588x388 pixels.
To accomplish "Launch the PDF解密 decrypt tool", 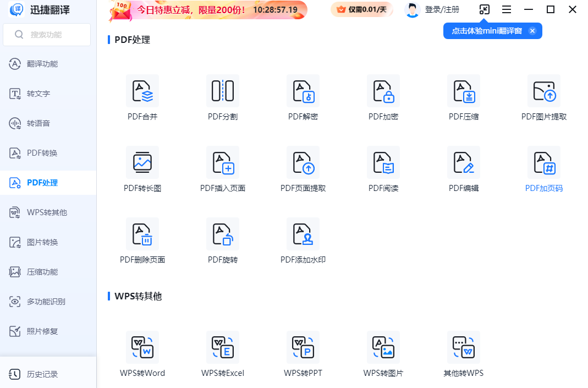I will [x=303, y=91].
